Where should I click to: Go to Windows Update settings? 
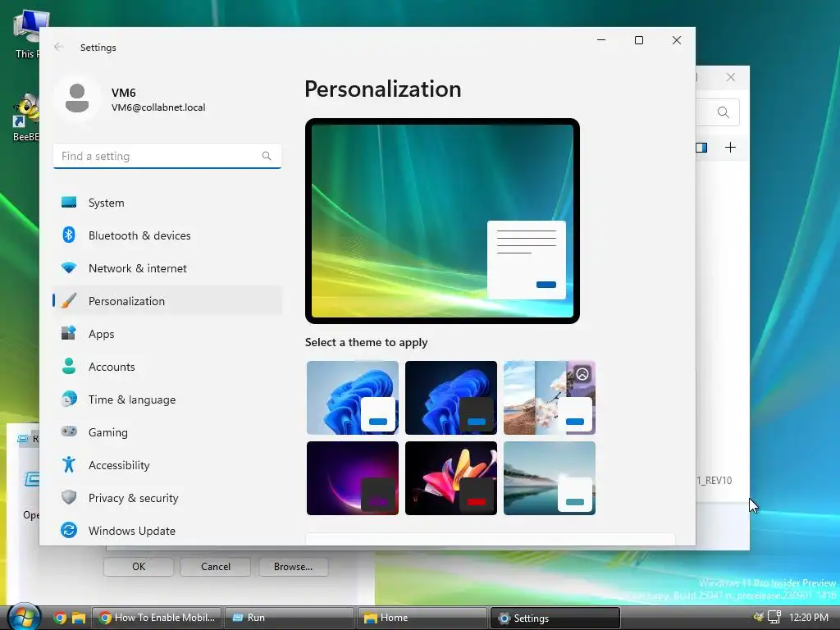pyautogui.click(x=167, y=530)
